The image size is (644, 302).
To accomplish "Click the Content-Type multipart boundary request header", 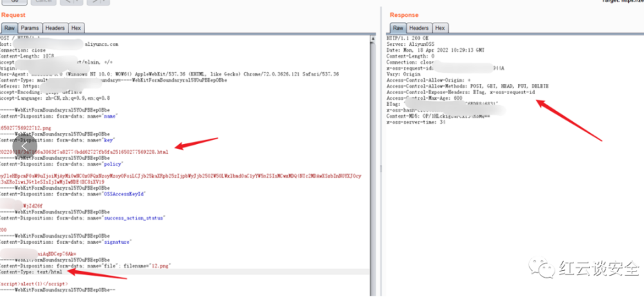I will (113, 80).
